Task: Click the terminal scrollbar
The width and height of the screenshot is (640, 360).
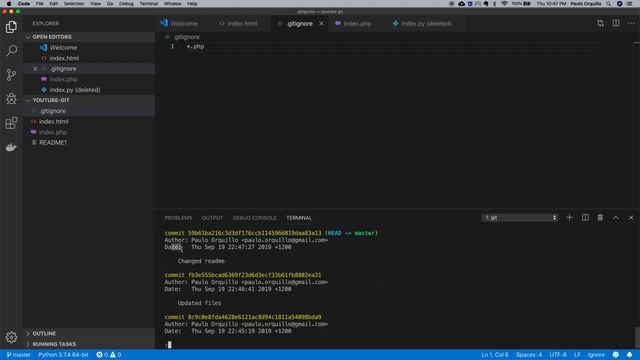Action: click(637, 338)
